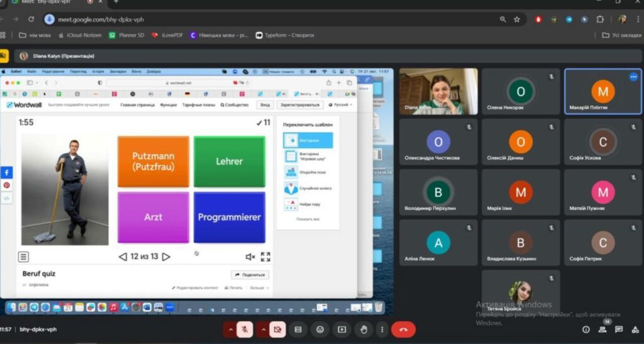Turn on the camera in Meet

(277, 329)
